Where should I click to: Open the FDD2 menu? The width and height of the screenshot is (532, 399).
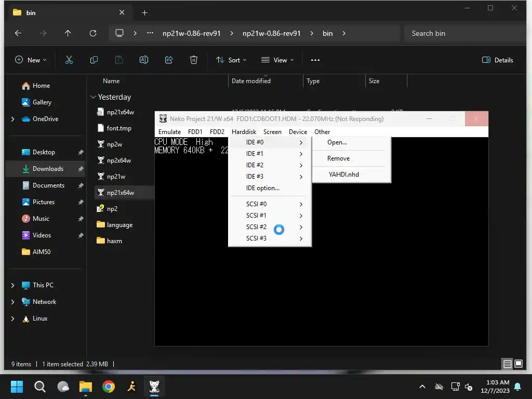(x=217, y=131)
